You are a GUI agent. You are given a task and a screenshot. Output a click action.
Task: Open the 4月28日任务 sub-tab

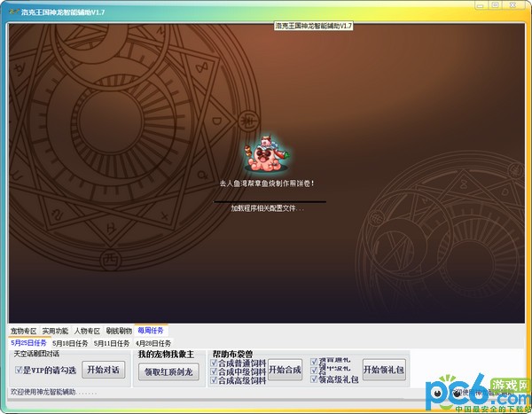click(x=153, y=343)
